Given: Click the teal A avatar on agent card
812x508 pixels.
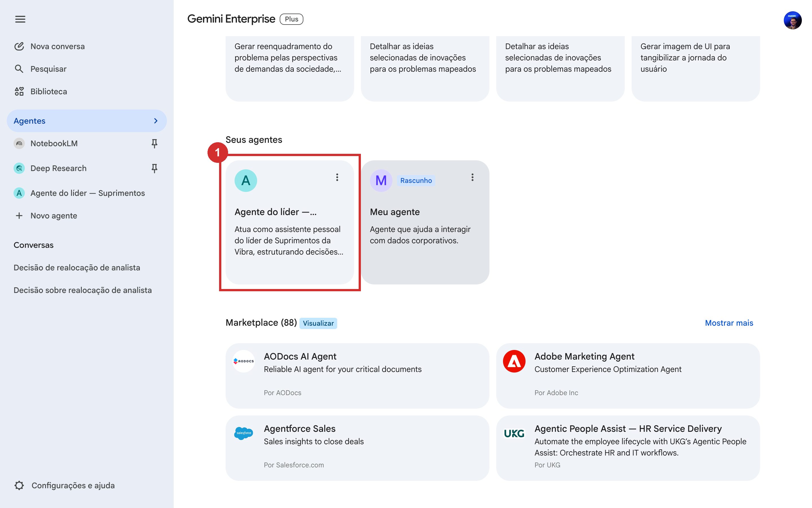Looking at the screenshot, I should point(246,181).
